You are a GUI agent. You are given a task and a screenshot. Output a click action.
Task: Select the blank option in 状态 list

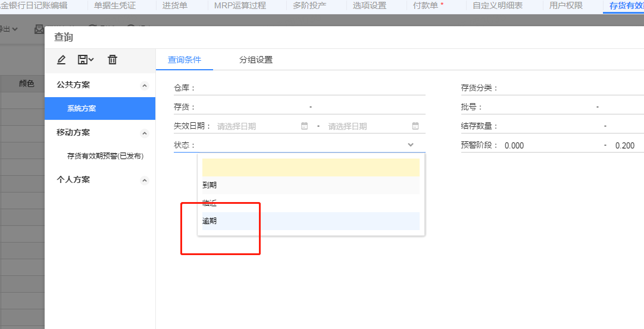[x=311, y=167]
